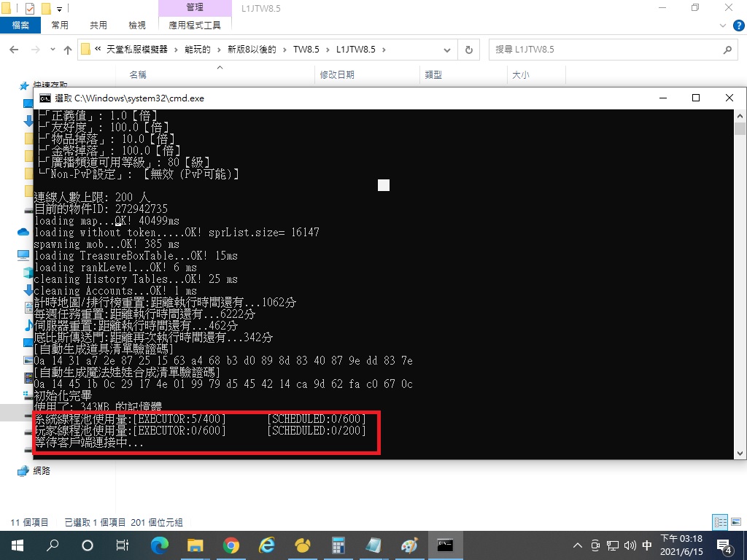The width and height of the screenshot is (747, 560).
Task: Open the Calculator taskbar icon
Action: [338, 545]
